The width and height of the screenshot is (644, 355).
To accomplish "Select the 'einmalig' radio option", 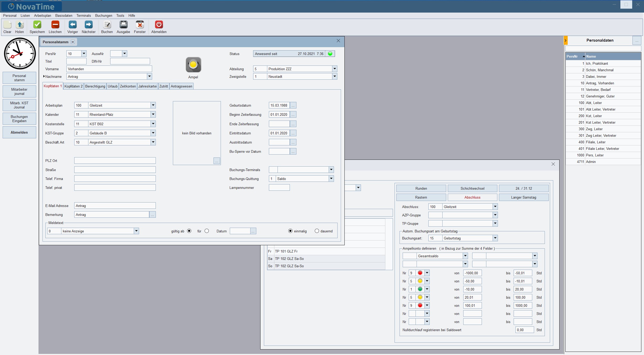I will coord(290,231).
